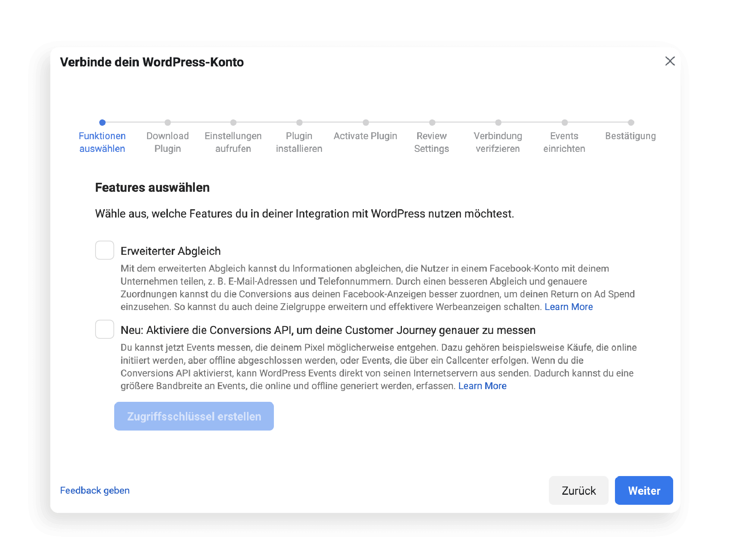Click the Verbinde dein WordPress-Konto title
Screen dimensions: 731x560
coord(152,62)
